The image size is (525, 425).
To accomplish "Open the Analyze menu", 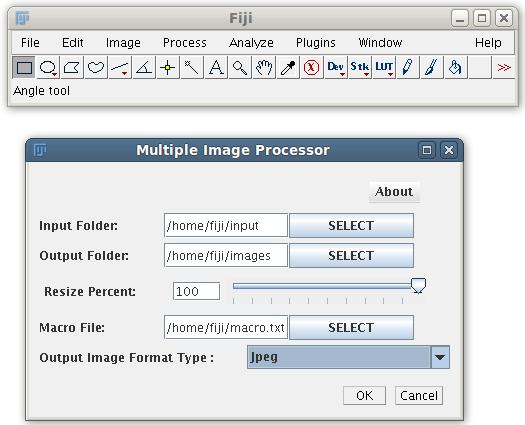I will click(x=251, y=43).
